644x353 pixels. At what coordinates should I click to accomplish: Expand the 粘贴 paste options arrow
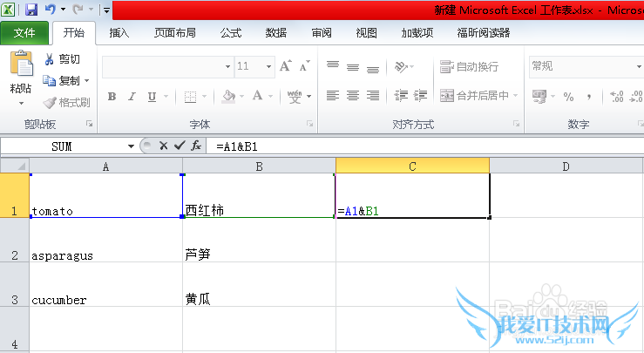[x=21, y=103]
